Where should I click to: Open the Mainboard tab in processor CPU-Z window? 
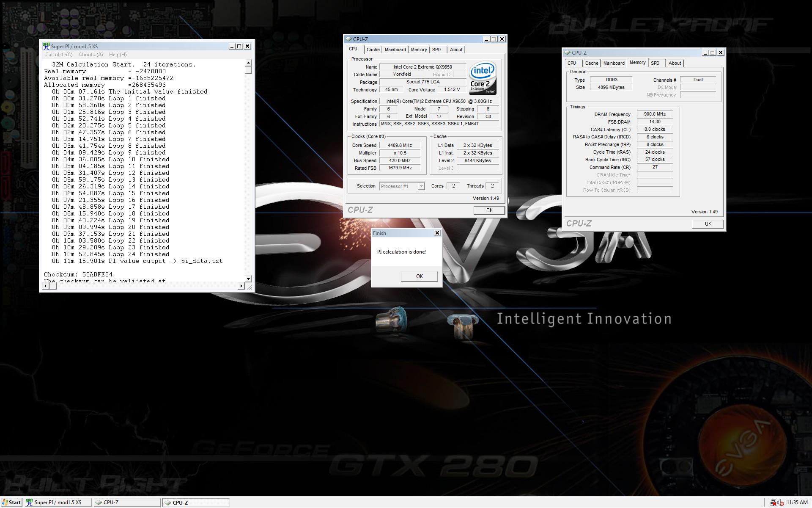395,50
